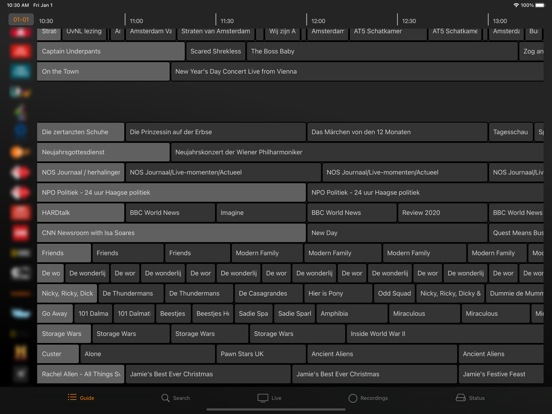Viewport: 552px width, 414px height.
Task: Select NOS Journaal / herhalingen program
Action: click(80, 172)
